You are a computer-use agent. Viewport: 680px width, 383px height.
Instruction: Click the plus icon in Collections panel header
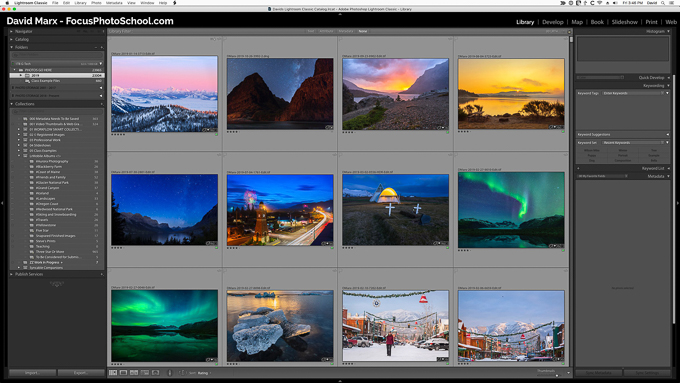pyautogui.click(x=101, y=104)
